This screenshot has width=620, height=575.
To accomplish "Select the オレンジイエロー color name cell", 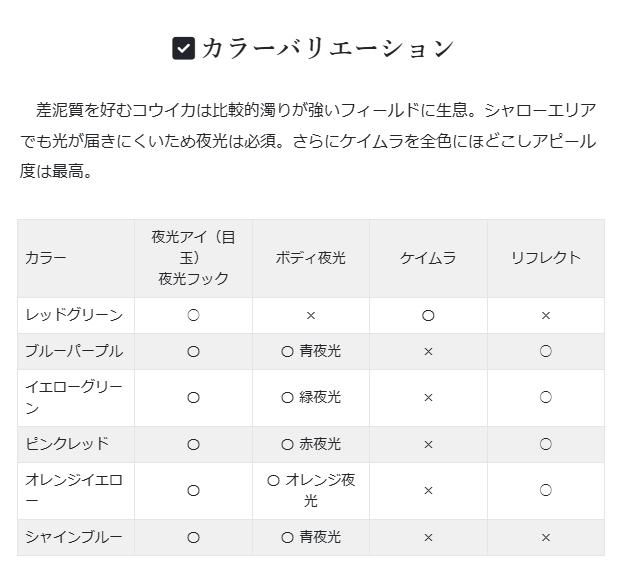I will point(74,490).
